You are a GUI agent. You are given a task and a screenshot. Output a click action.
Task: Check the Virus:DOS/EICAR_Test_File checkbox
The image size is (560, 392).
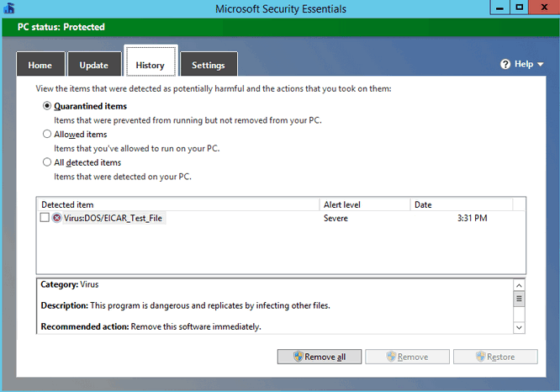[x=45, y=217]
